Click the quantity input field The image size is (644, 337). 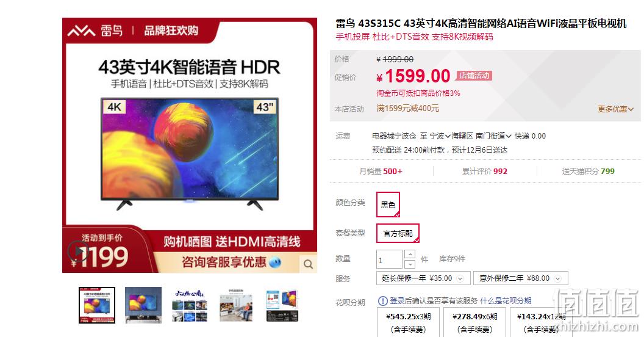point(389,259)
